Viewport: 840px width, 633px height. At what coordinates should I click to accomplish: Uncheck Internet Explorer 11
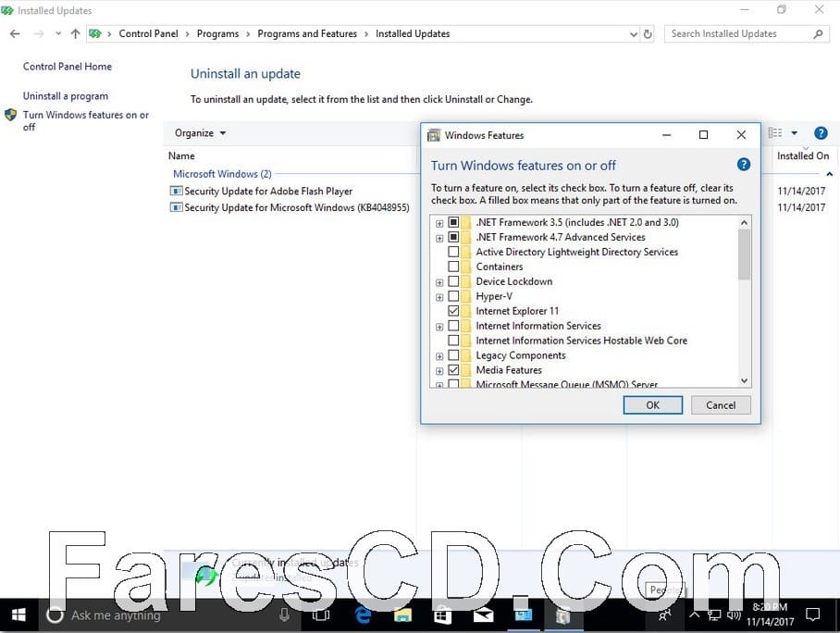(453, 311)
